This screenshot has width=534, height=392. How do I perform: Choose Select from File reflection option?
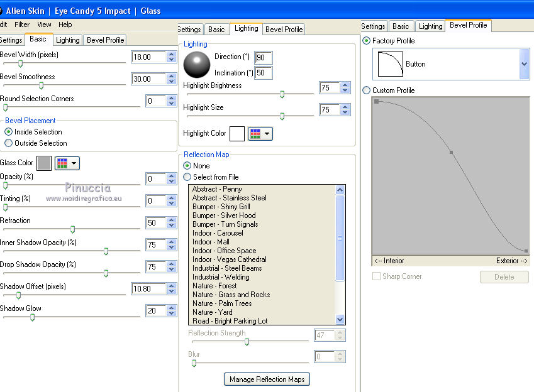(x=187, y=177)
